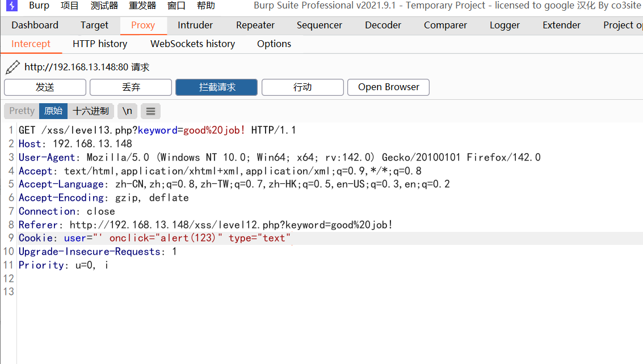
Task: Switch to the Target tab
Action: (x=94, y=26)
